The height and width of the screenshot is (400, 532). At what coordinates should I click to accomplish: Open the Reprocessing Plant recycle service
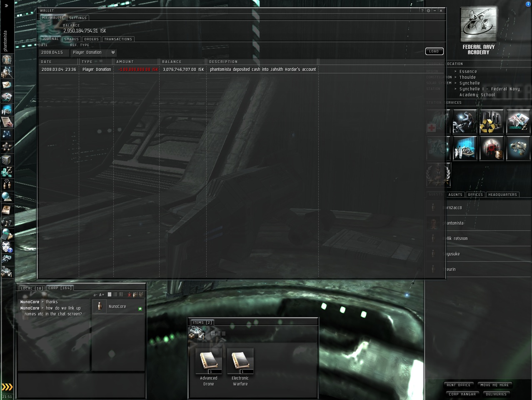(492, 121)
